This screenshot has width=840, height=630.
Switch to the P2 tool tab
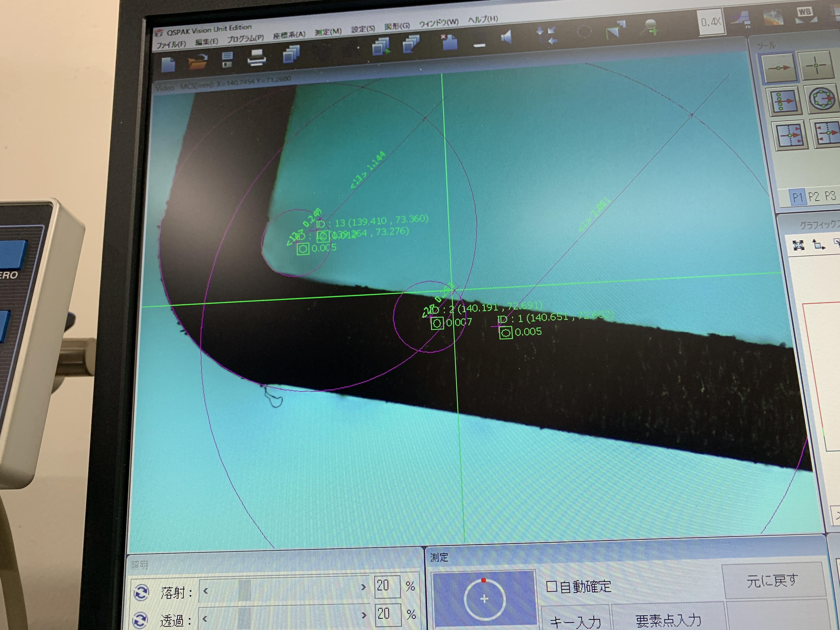coord(813,197)
